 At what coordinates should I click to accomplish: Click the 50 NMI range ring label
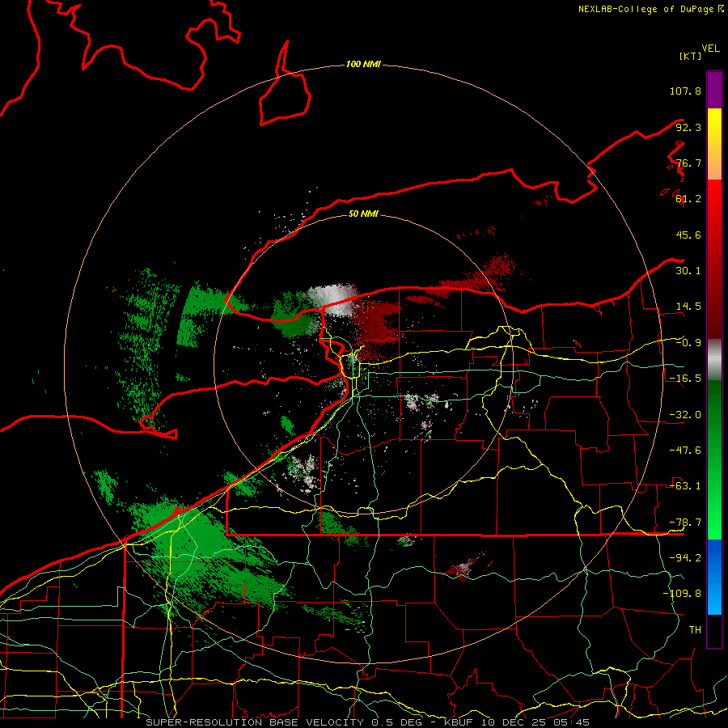point(363,214)
